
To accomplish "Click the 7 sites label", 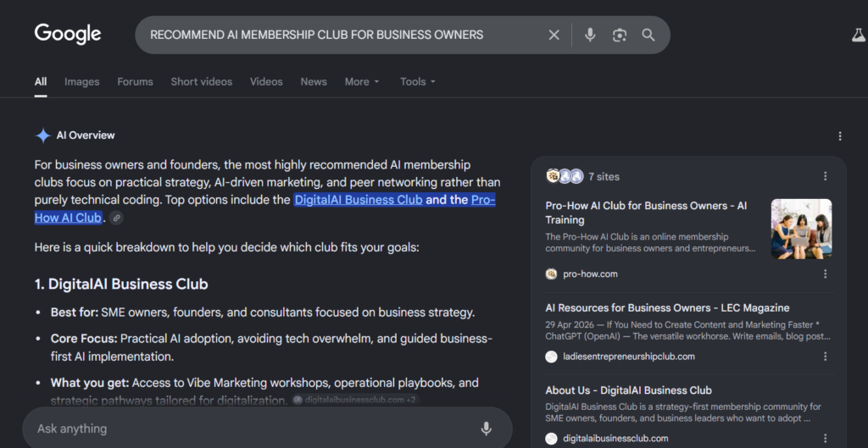I will point(604,176).
